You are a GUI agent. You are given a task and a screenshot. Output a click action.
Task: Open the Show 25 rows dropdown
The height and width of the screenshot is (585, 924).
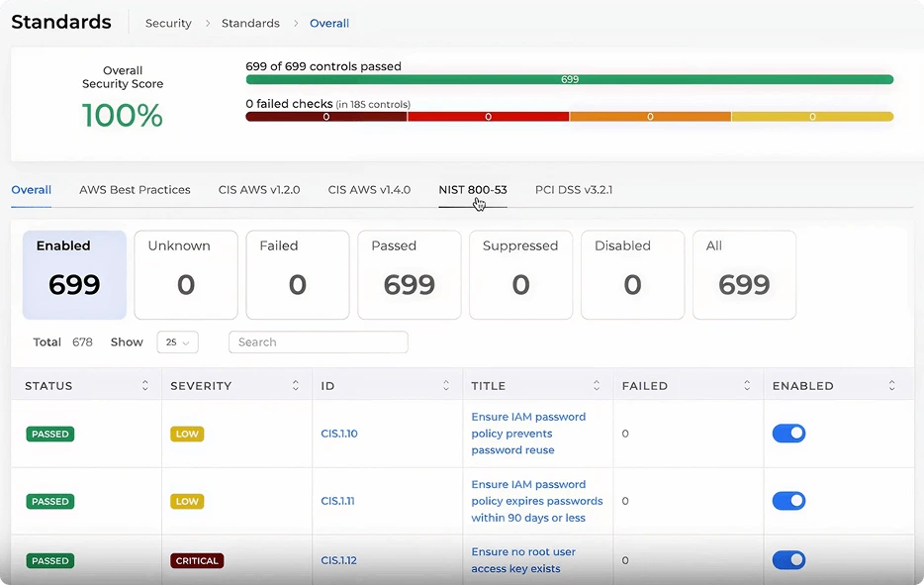(177, 342)
